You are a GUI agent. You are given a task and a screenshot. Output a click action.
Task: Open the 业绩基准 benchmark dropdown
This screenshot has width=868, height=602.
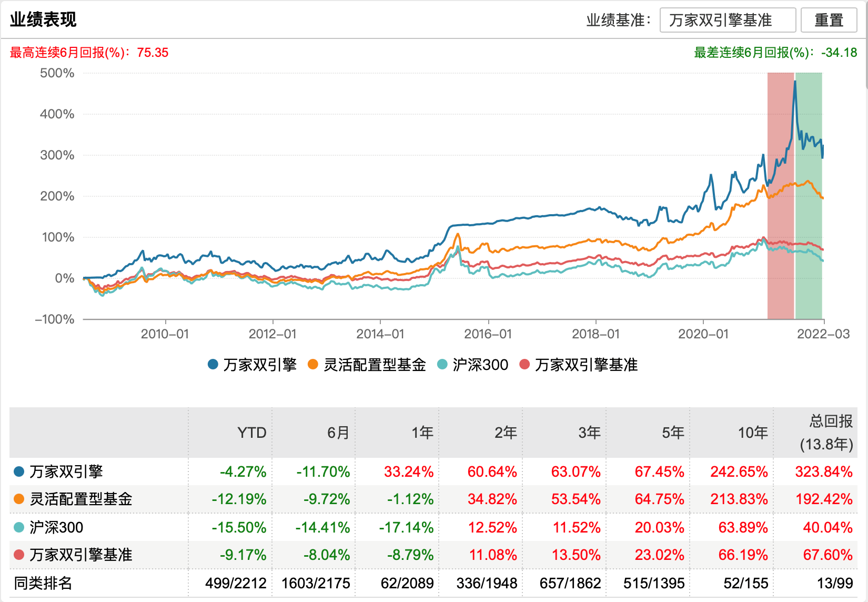728,20
